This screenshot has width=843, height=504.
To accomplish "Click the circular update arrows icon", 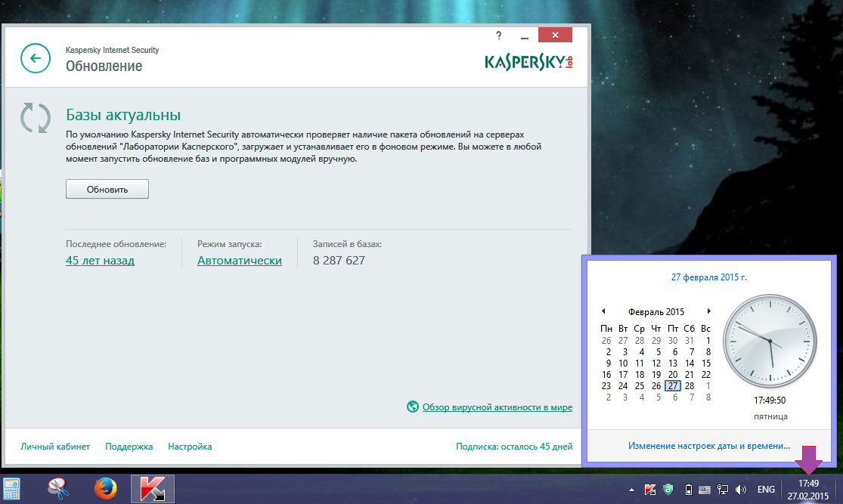I will [36, 118].
